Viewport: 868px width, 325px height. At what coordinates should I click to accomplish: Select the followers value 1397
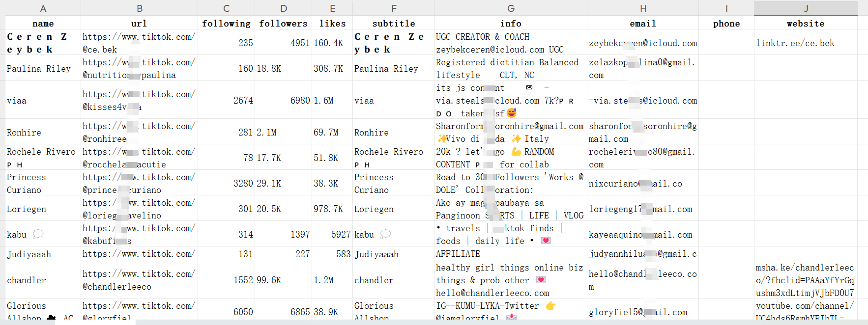point(284,234)
